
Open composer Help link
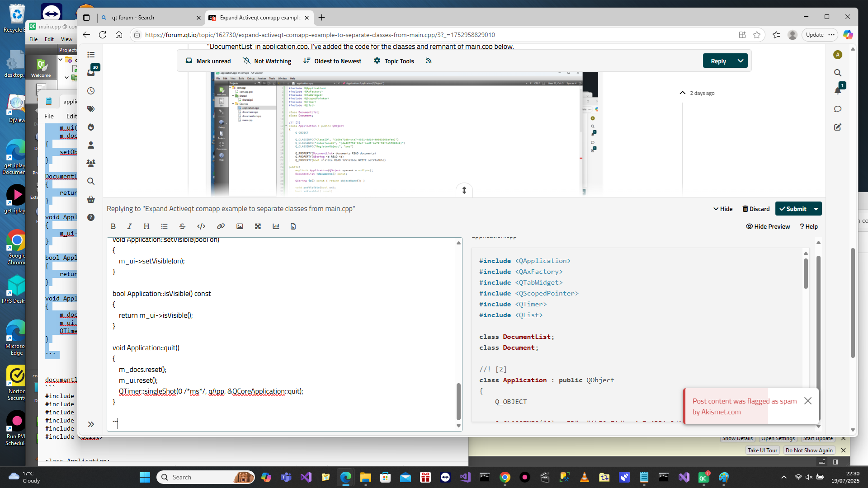pos(809,226)
